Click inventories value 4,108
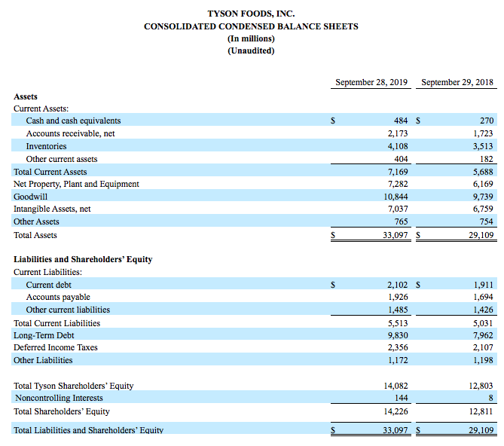This screenshot has width=504, height=446. [x=398, y=146]
